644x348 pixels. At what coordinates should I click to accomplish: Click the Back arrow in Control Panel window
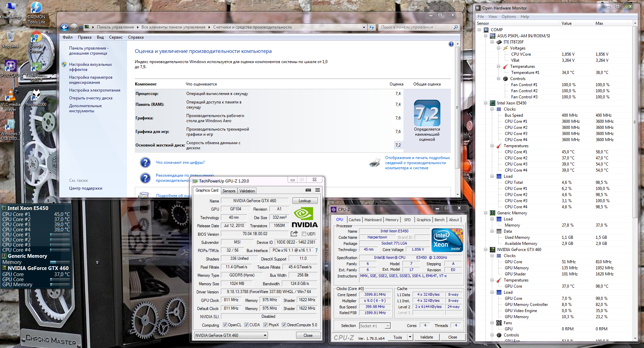[x=64, y=27]
